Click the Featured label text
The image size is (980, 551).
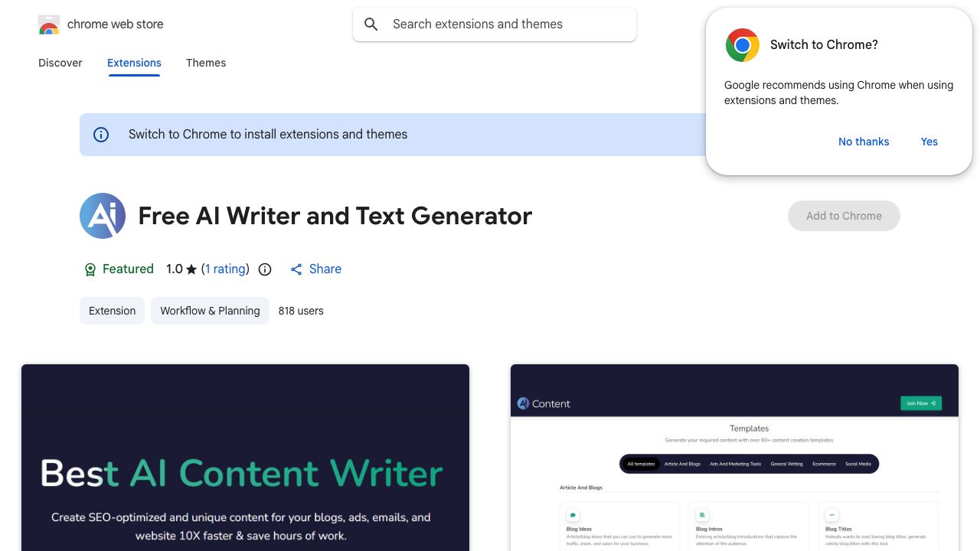point(128,269)
